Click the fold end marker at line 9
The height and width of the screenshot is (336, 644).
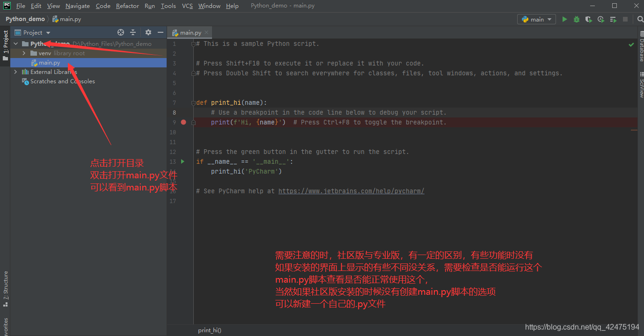click(193, 122)
